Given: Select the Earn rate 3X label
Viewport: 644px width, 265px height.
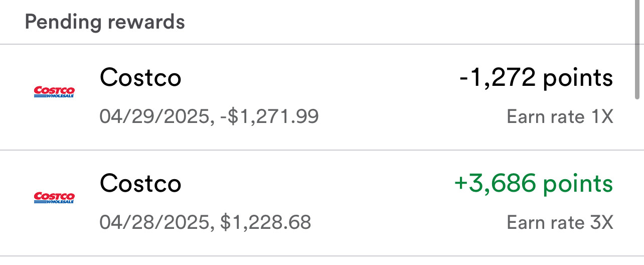Looking at the screenshot, I should (560, 222).
